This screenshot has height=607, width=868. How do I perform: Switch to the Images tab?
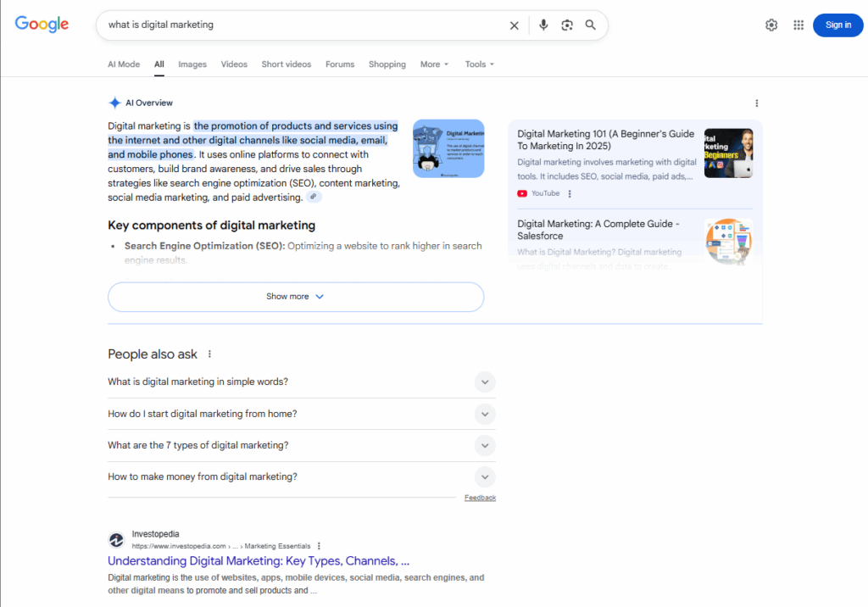(192, 64)
